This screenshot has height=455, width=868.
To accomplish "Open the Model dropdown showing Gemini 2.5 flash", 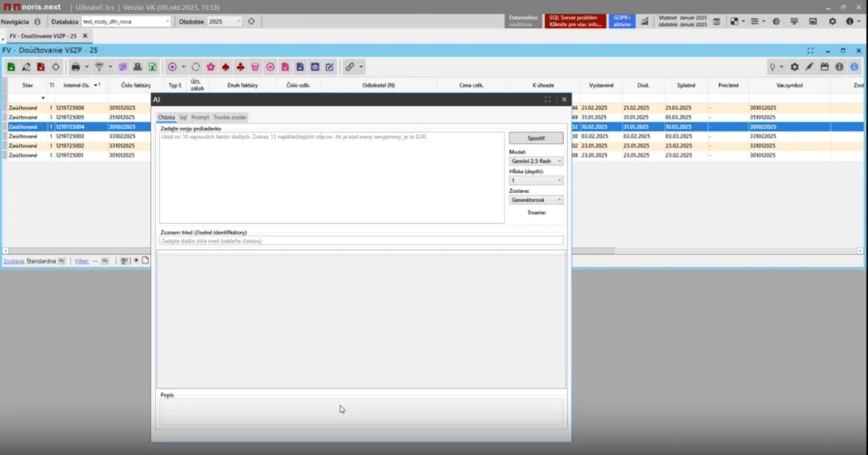I will pyautogui.click(x=536, y=161).
